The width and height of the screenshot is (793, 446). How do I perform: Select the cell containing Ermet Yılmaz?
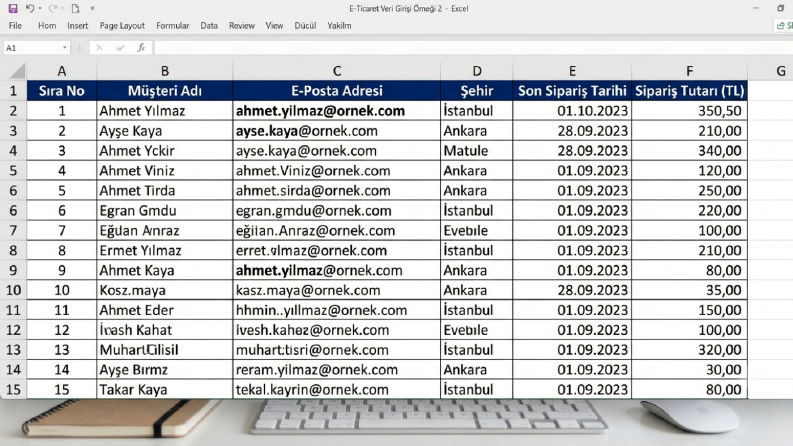[165, 250]
